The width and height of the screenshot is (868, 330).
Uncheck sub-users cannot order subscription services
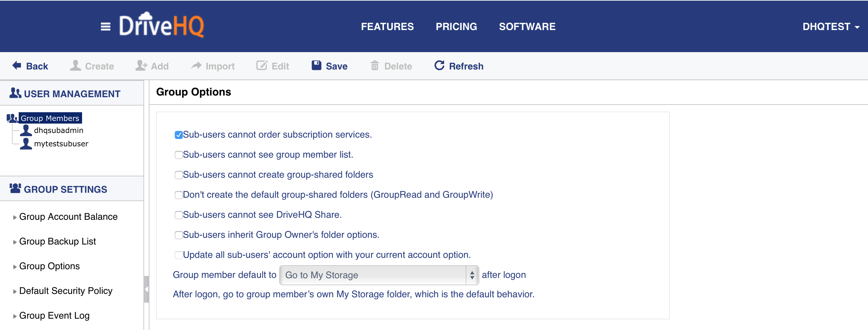(x=178, y=135)
